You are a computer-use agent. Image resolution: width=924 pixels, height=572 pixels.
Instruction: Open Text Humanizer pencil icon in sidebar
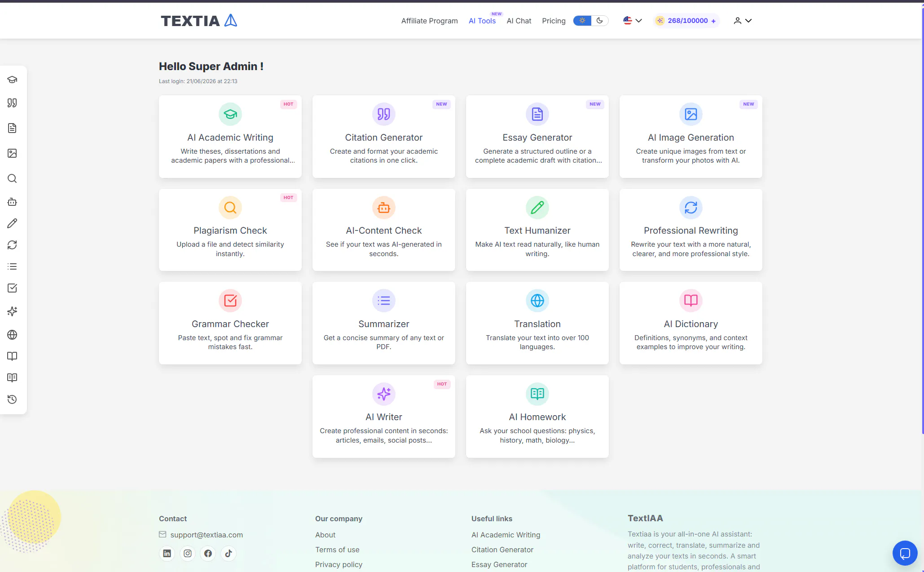[x=12, y=223]
